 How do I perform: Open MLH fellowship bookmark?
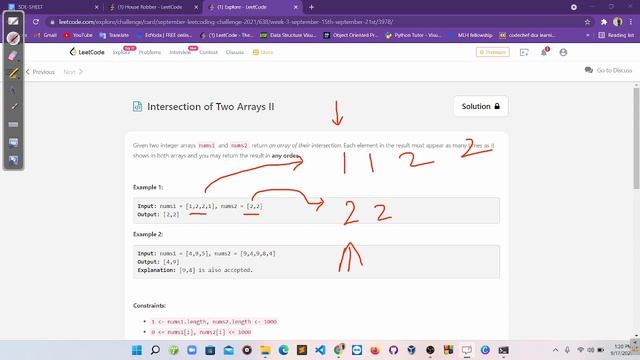[470, 36]
